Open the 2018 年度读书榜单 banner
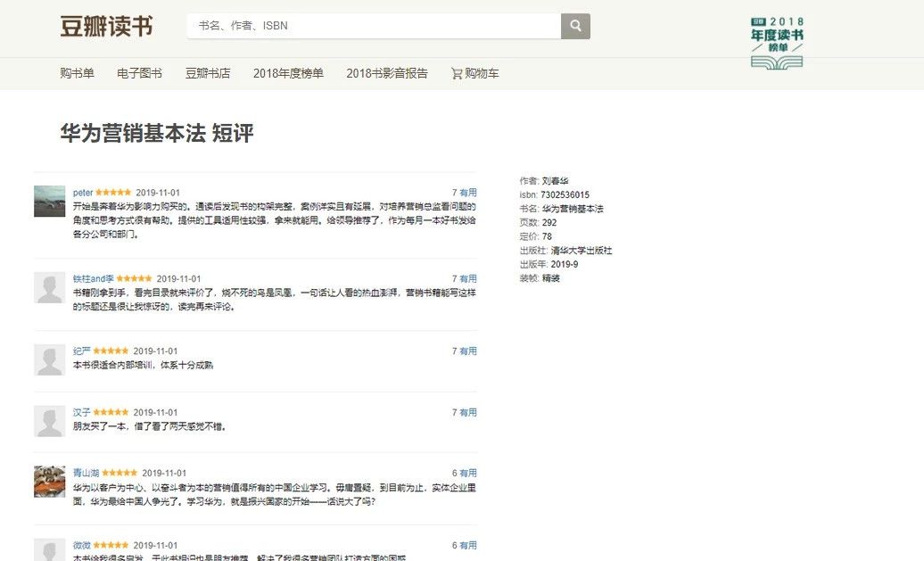This screenshot has width=924, height=561. pos(777,43)
